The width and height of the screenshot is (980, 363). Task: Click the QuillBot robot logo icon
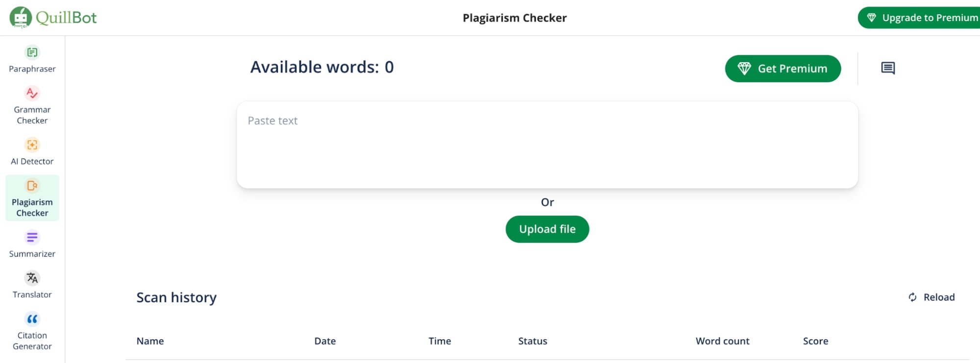21,18
